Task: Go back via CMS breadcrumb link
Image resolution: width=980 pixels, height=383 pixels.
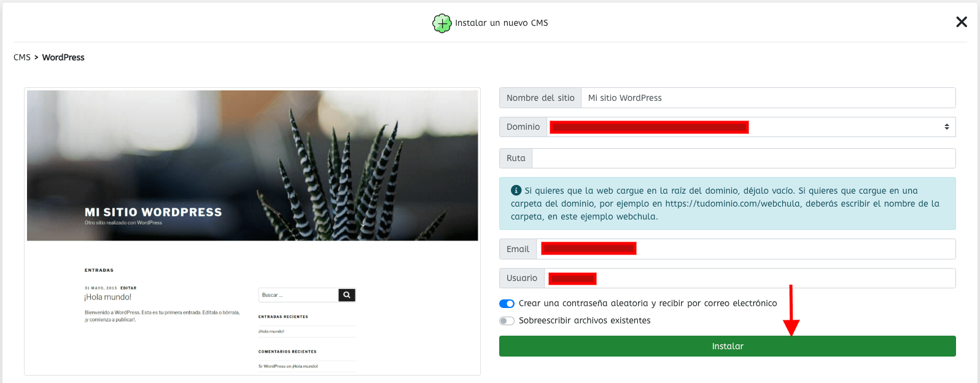Action: coord(22,57)
